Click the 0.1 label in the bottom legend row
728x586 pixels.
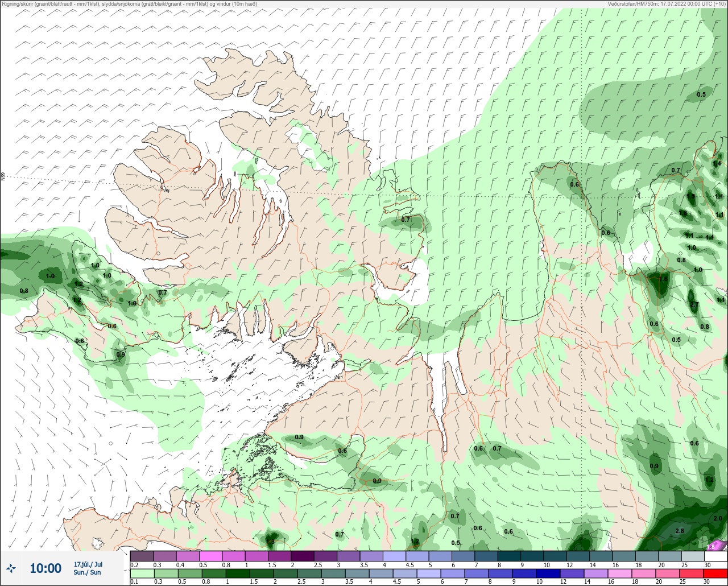(x=134, y=582)
